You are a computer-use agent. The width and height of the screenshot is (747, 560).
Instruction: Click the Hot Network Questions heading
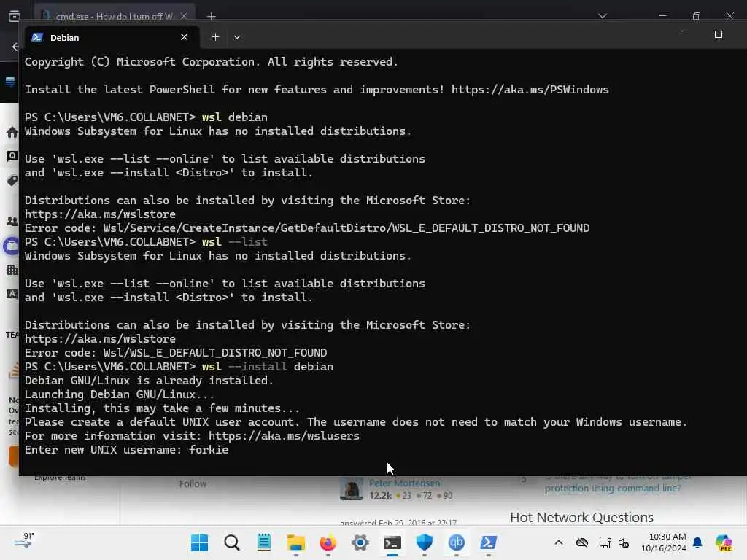[581, 517]
